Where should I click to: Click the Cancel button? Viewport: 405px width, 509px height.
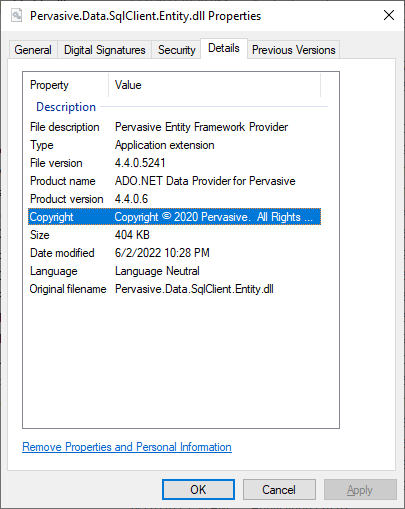[x=279, y=490]
